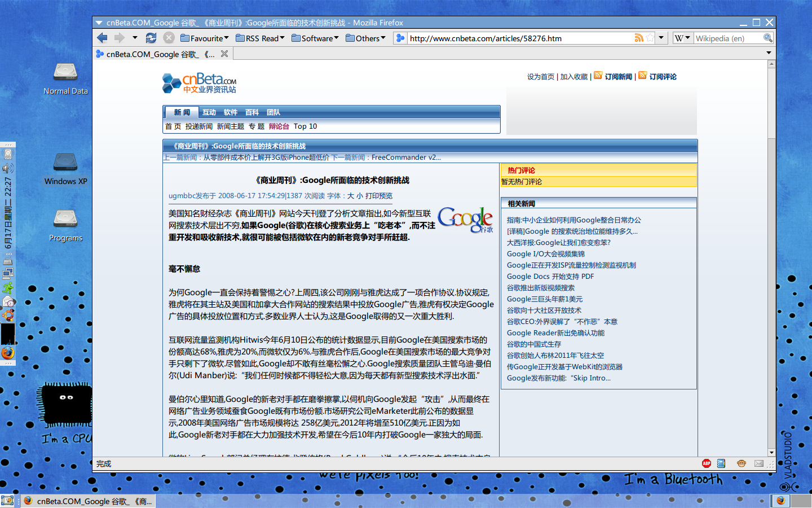Open the 新闻主题 link

[231, 126]
